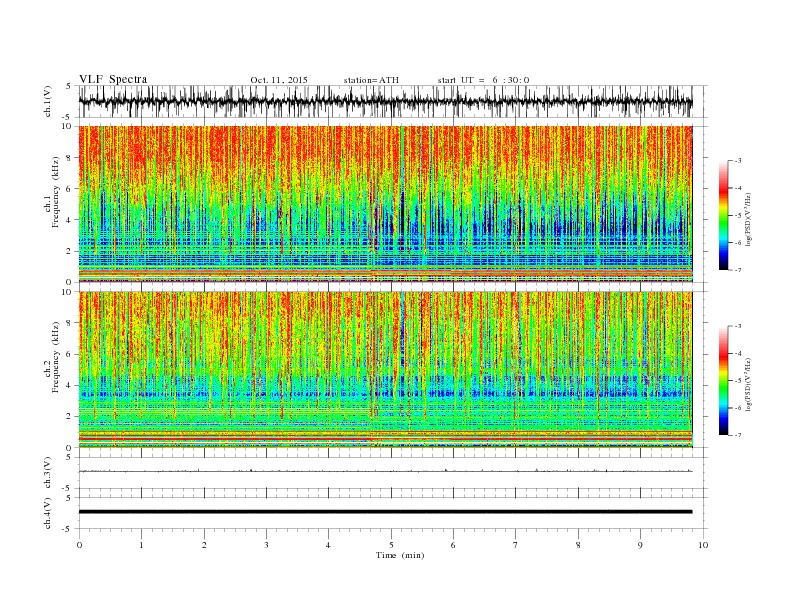Viewport: 792px width, 612px height.
Task: Click the "-4" label on ch.2 colorbar
Action: click(x=738, y=353)
